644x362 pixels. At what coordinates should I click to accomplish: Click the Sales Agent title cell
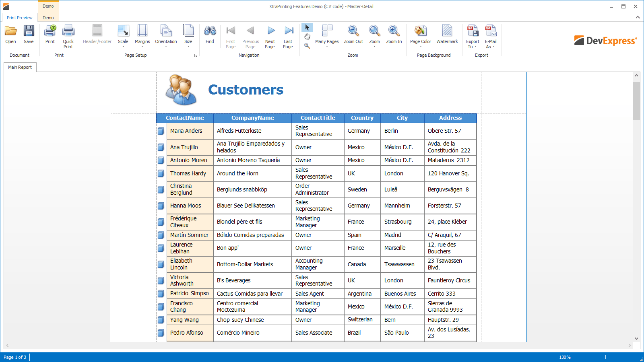tap(318, 294)
